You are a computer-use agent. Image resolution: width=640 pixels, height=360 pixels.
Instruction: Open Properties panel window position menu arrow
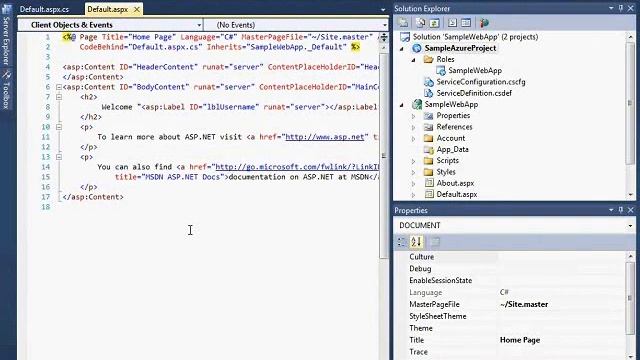(611, 210)
